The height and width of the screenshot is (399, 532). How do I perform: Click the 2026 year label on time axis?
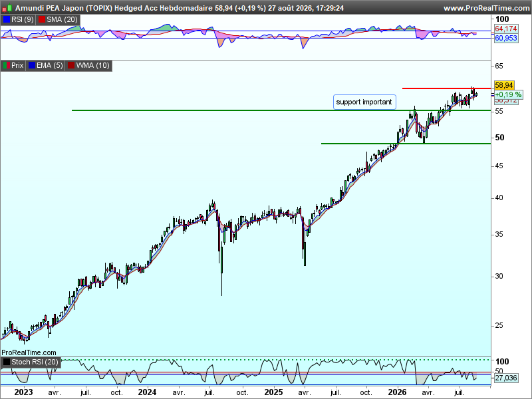[x=397, y=392]
